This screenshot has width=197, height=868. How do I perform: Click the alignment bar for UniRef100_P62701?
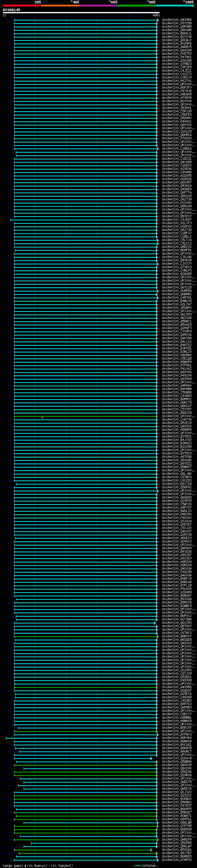coord(86,81)
